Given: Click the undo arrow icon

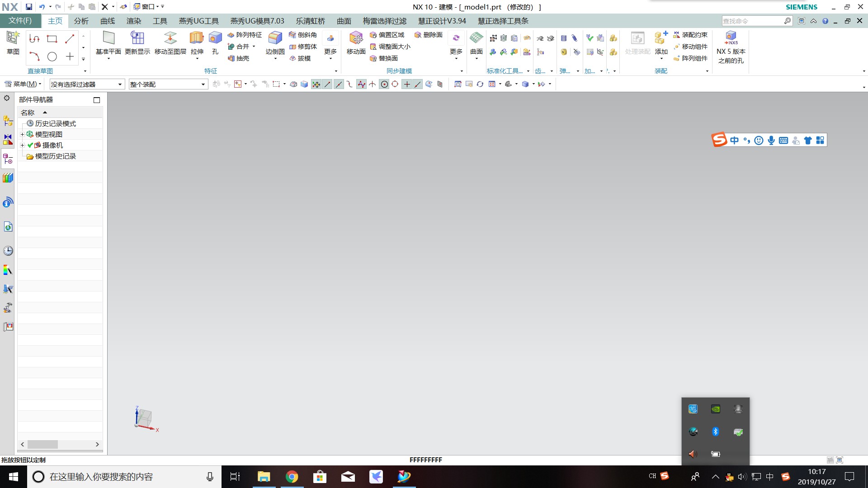Looking at the screenshot, I should pos(42,7).
